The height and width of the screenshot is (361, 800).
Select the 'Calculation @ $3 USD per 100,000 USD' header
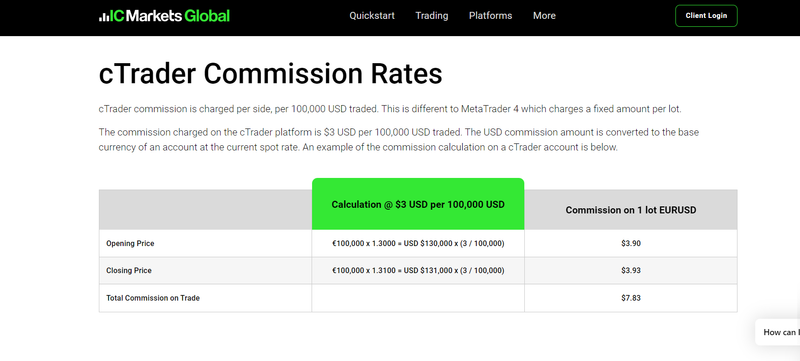click(x=418, y=204)
